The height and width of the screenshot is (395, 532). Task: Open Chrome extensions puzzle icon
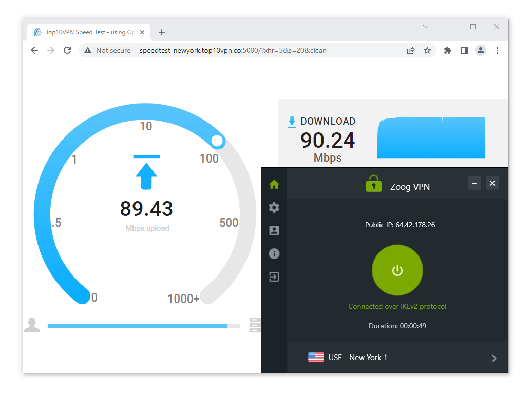[447, 50]
